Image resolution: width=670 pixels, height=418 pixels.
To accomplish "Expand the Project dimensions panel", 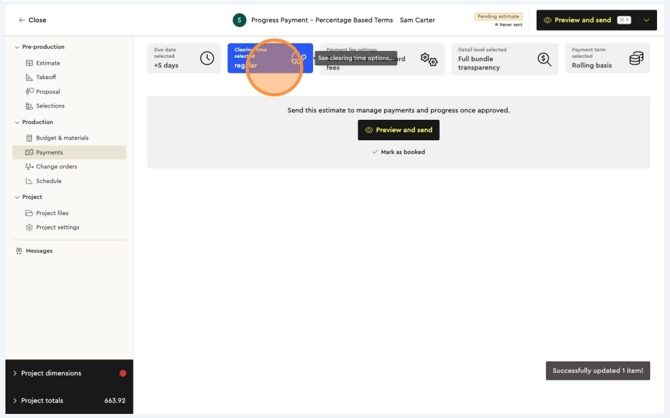I will tap(15, 373).
